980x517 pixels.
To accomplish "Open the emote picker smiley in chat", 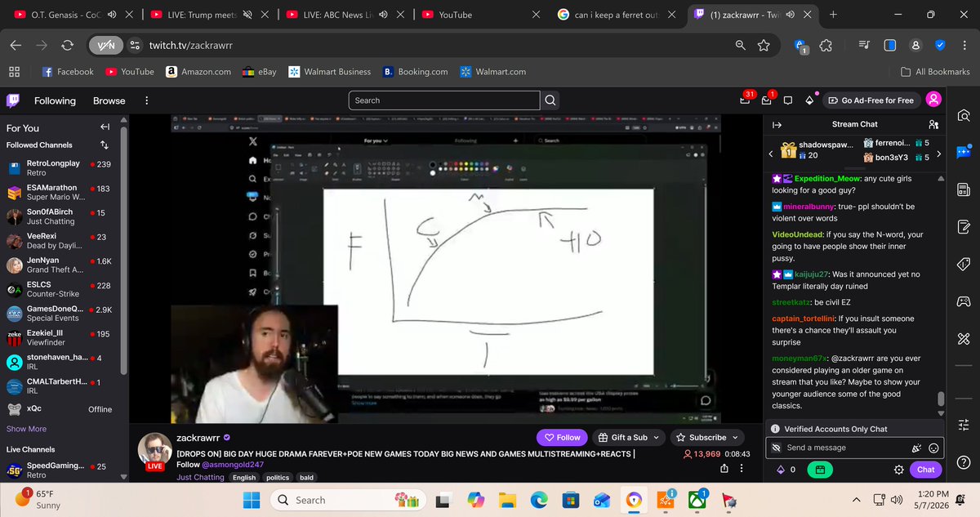I will pyautogui.click(x=933, y=448).
